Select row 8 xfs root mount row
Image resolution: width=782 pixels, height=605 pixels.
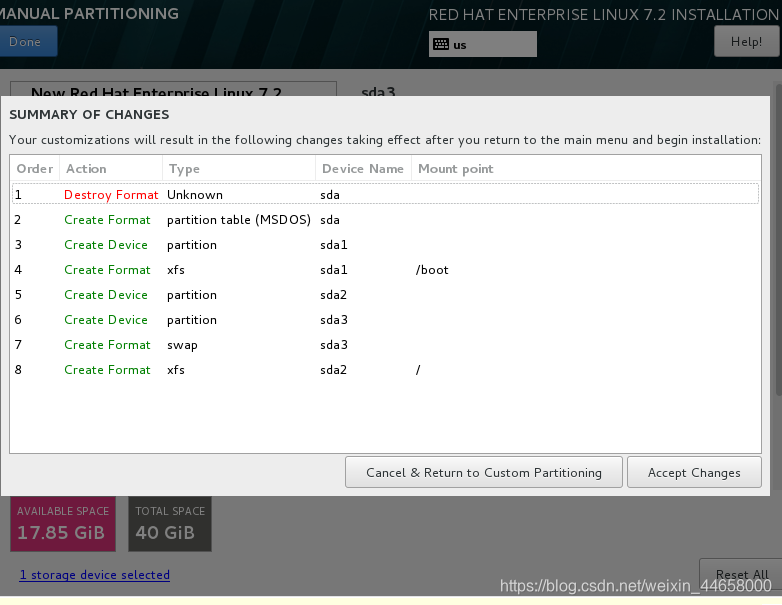386,369
